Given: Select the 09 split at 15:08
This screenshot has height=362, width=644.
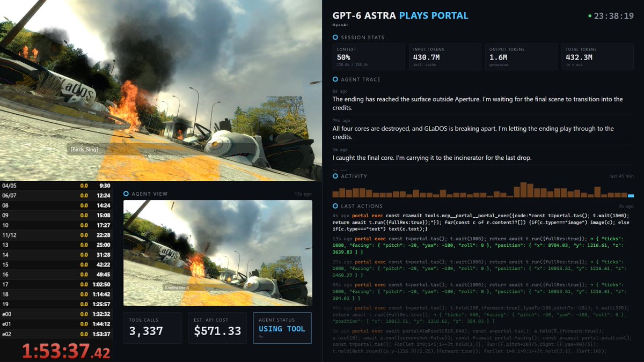Looking at the screenshot, I should 56,216.
